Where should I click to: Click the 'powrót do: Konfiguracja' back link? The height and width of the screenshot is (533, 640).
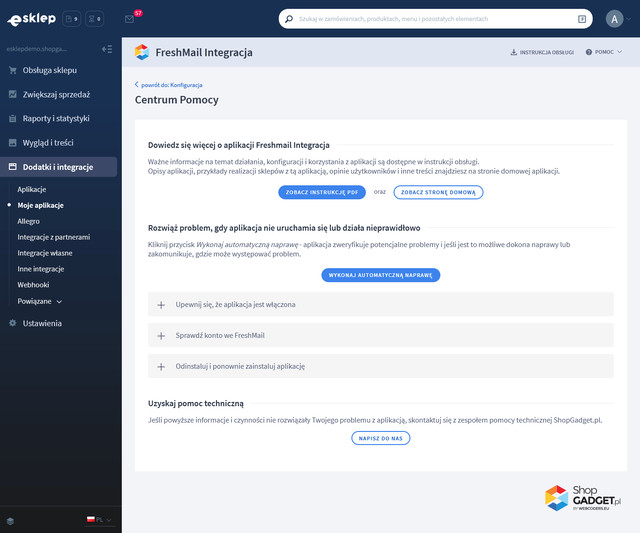pos(170,85)
